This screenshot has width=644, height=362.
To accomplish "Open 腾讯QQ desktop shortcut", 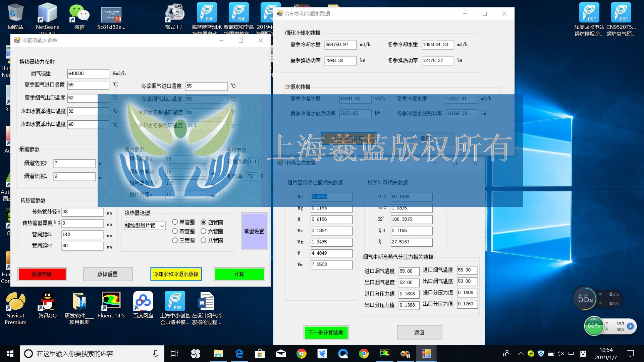I will click(x=47, y=305).
